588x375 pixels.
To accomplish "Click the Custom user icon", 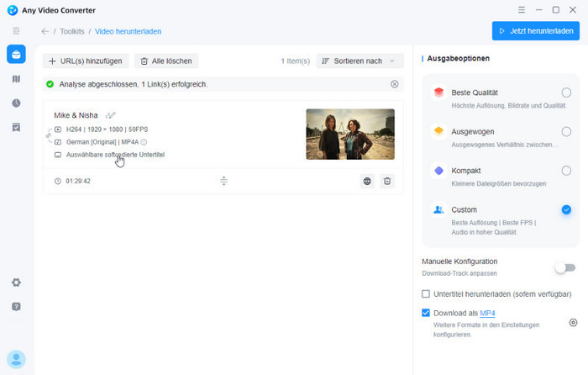I will [438, 209].
